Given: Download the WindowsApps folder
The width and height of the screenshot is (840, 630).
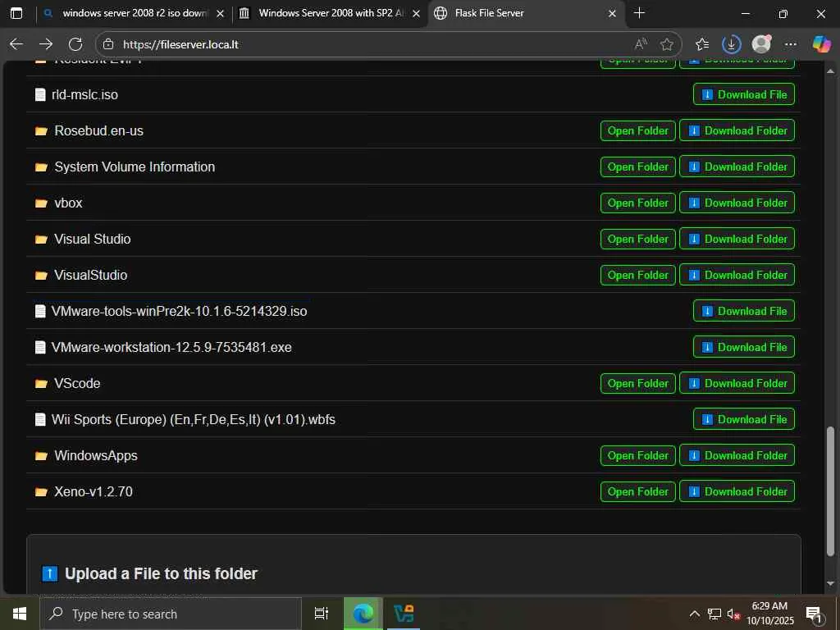Looking at the screenshot, I should pos(737,455).
